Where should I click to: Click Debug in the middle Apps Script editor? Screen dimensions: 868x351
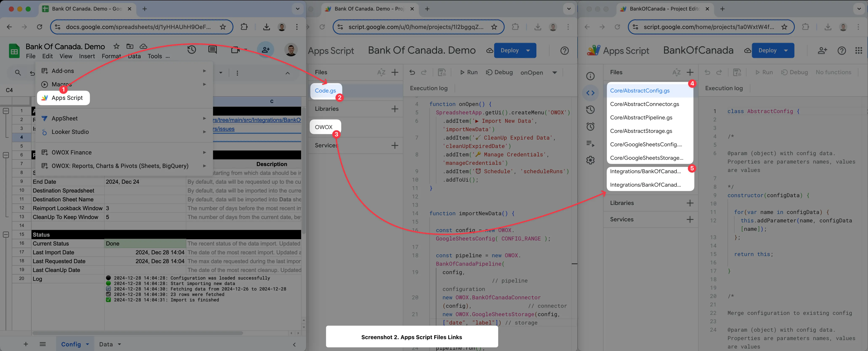[x=499, y=72]
